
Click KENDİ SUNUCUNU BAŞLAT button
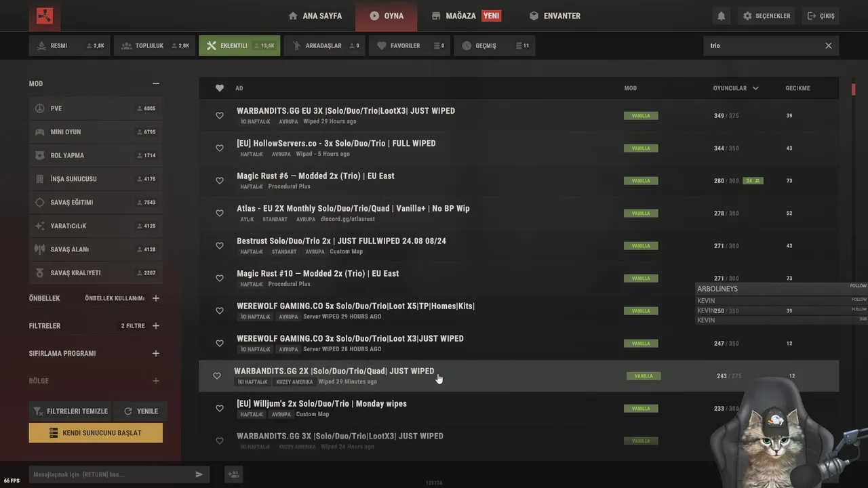pyautogui.click(x=96, y=433)
